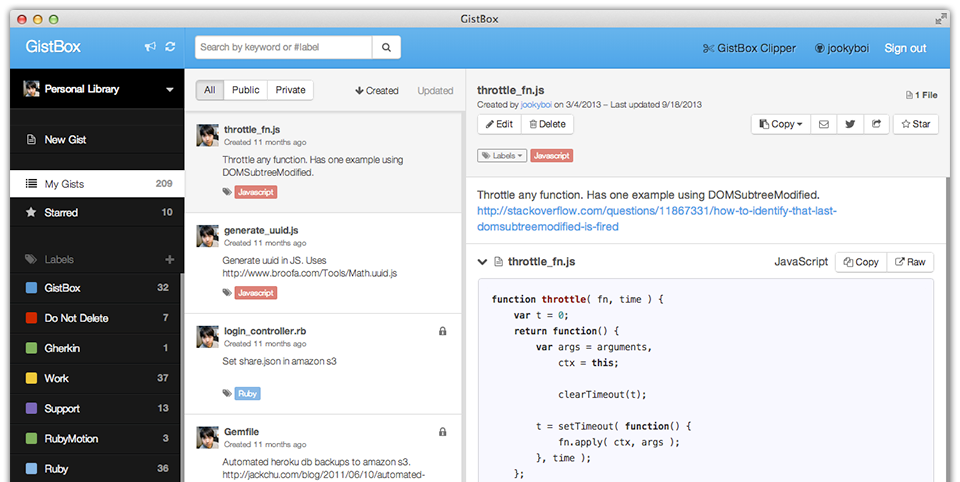Click the announcements megaphone icon
960x482 pixels.
(150, 47)
